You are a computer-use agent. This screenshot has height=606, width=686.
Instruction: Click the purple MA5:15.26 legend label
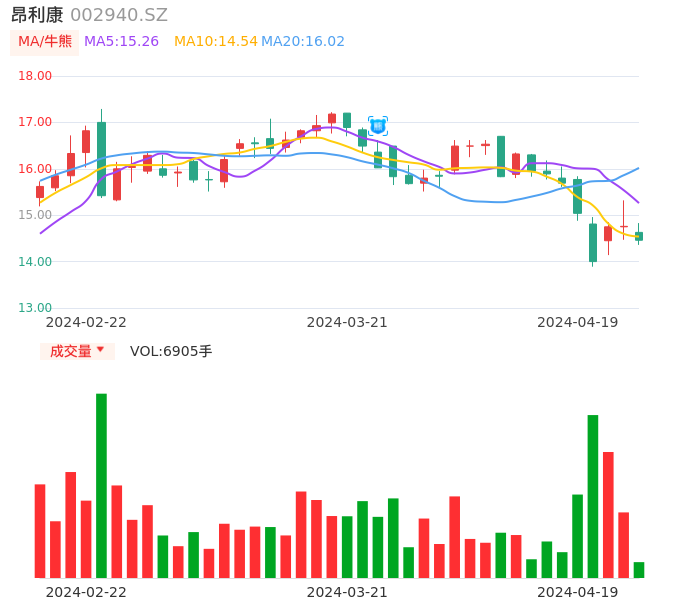(121, 42)
